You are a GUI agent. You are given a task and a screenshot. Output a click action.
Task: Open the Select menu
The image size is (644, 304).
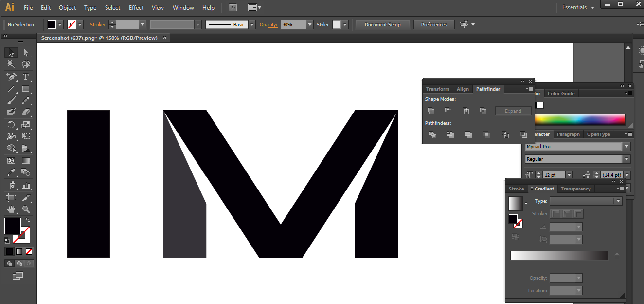112,7
